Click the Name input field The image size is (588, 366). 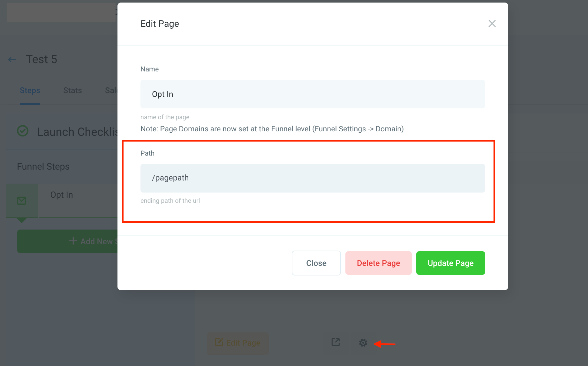click(x=313, y=94)
